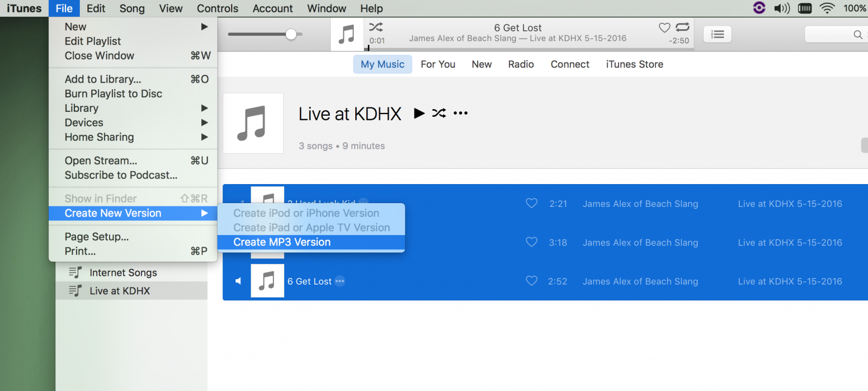Image resolution: width=868 pixels, height=391 pixels.
Task: Select Create MP3 Version
Action: point(282,242)
